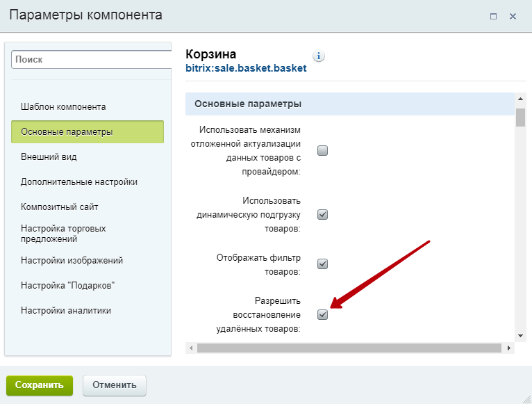Disable restoring deleted products checkbox
This screenshot has width=532, height=404.
(322, 314)
